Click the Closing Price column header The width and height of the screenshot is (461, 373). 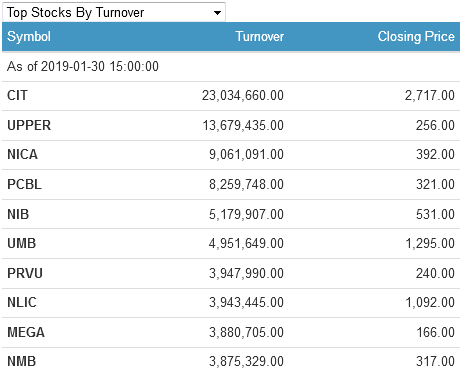416,36
